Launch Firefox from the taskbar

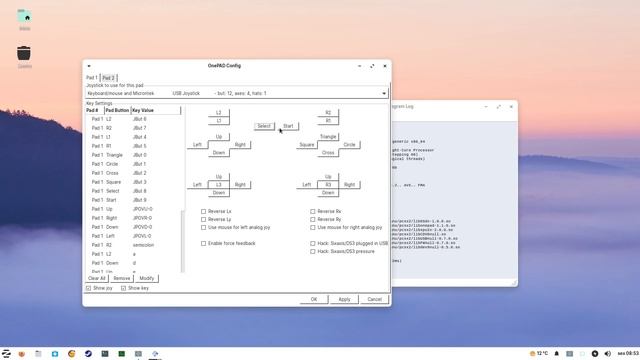point(22,353)
